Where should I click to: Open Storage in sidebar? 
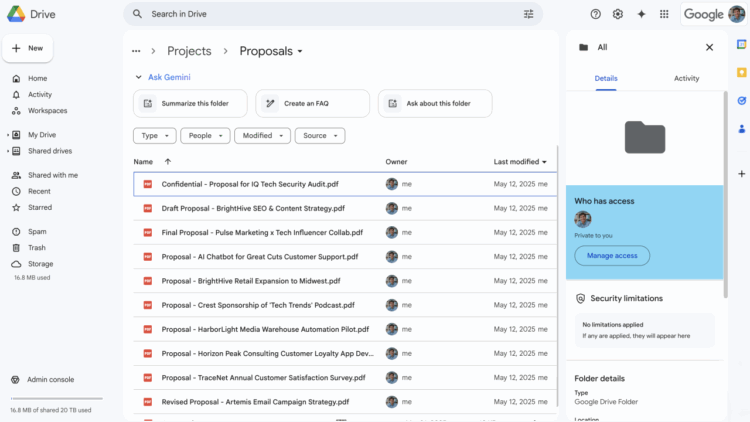click(x=40, y=264)
